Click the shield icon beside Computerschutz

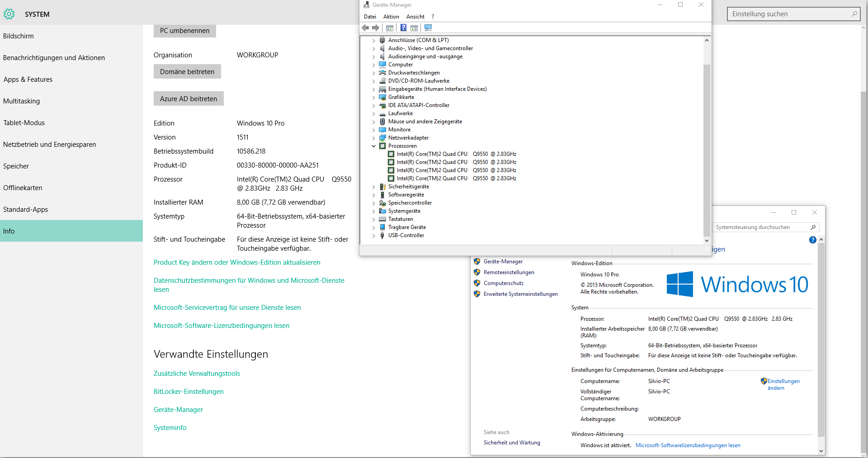[x=477, y=283]
